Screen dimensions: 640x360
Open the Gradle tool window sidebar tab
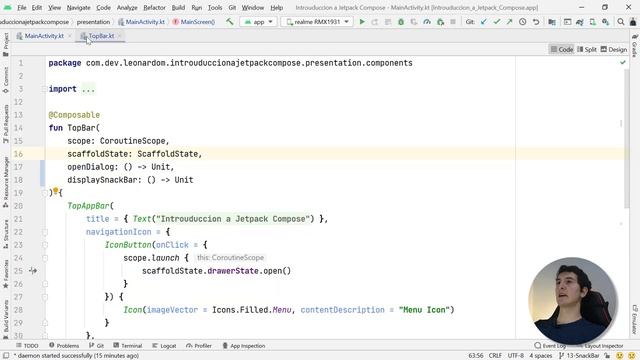point(634,46)
